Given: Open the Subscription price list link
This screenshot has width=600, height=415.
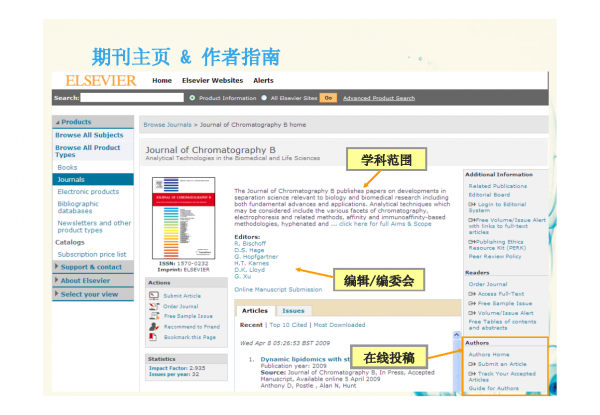Looking at the screenshot, I should coord(92,254).
